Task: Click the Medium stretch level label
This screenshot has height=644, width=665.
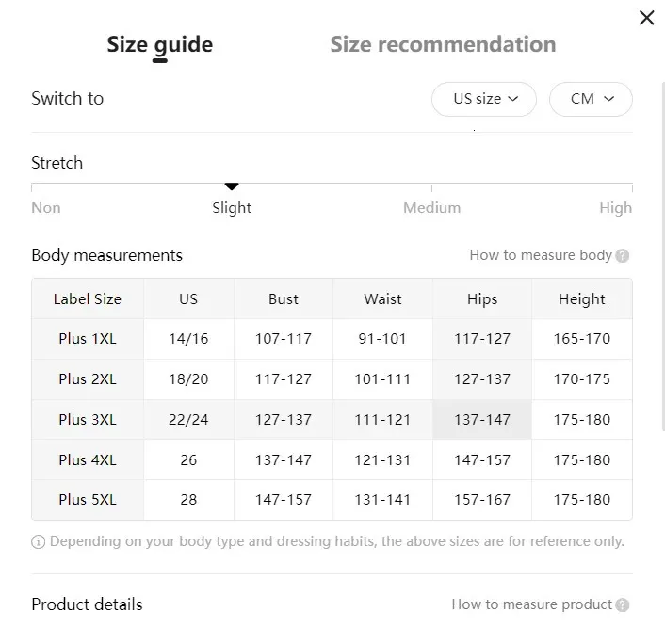Action: point(431,208)
